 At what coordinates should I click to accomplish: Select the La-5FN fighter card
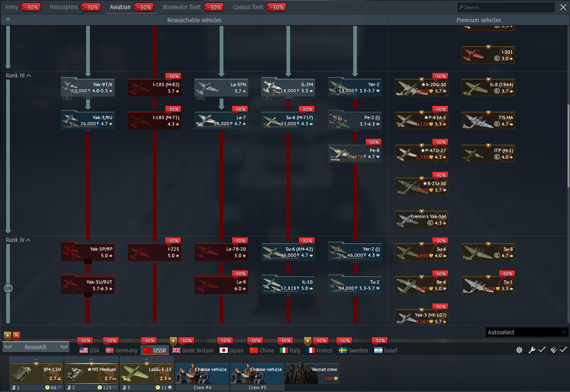(221, 87)
